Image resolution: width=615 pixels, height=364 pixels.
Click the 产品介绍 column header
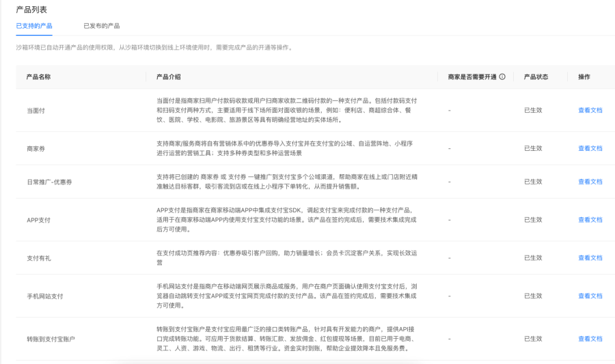click(x=169, y=76)
